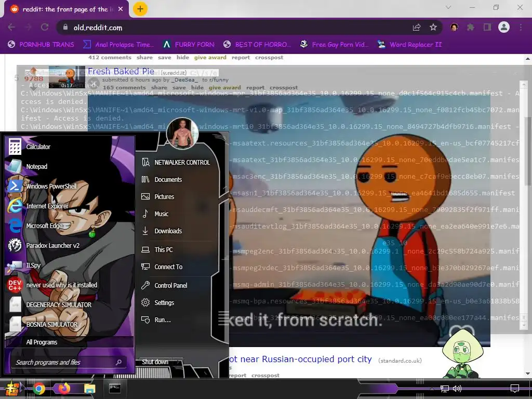Click the network tray icon
This screenshot has width=532, height=399.
[x=445, y=389]
